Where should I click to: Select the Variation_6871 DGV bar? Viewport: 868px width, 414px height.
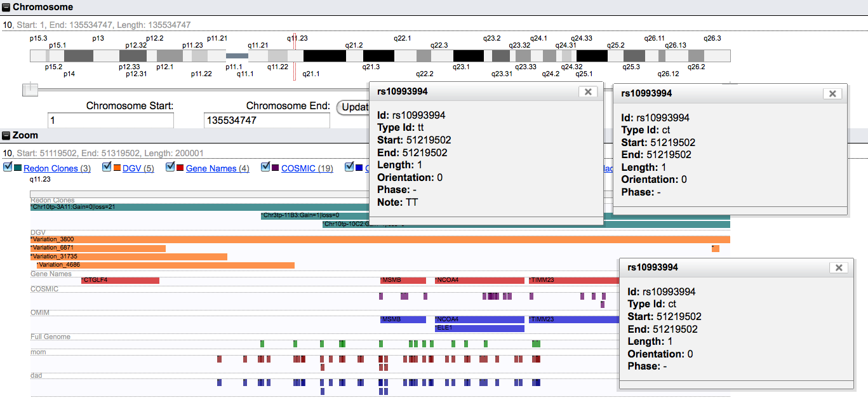pyautogui.click(x=98, y=248)
